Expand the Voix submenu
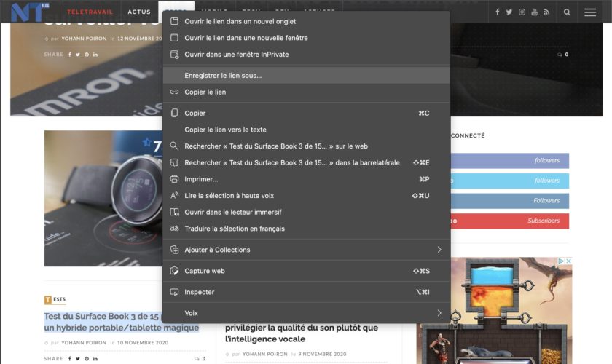 pyautogui.click(x=439, y=313)
